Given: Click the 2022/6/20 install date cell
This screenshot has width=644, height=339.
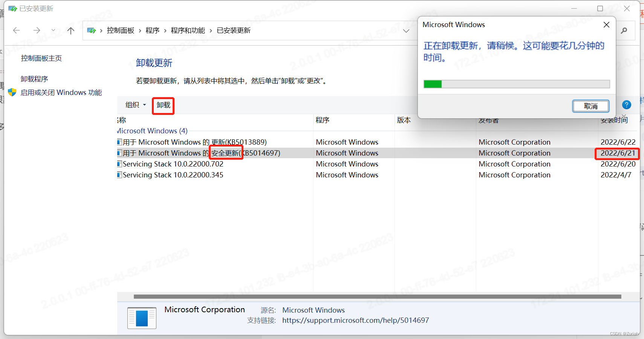Looking at the screenshot, I should pyautogui.click(x=618, y=164).
